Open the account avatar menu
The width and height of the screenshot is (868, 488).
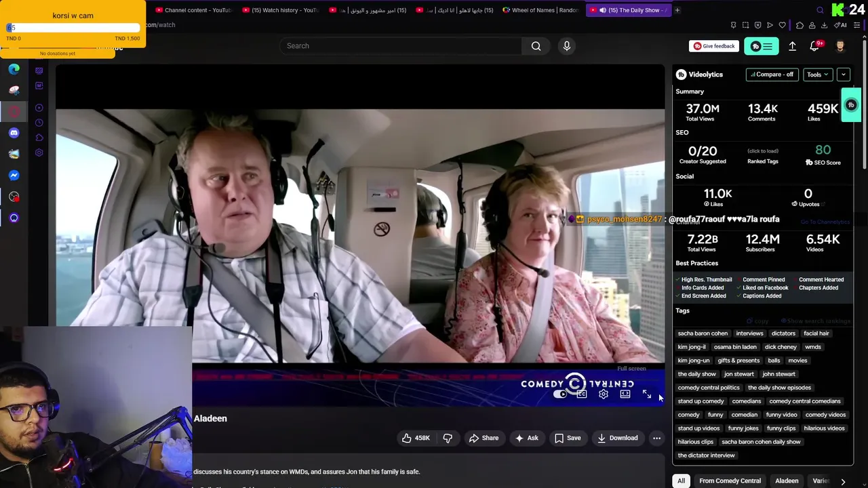pyautogui.click(x=840, y=46)
